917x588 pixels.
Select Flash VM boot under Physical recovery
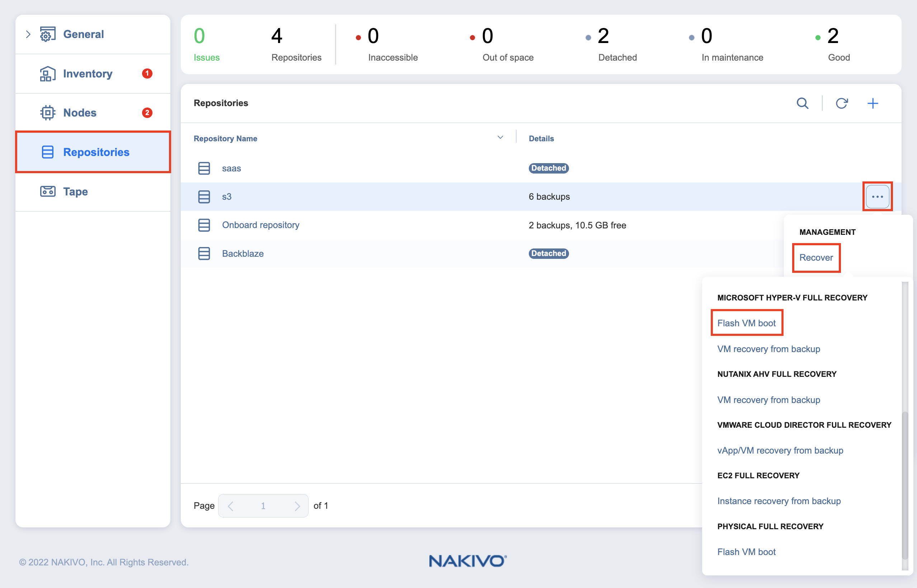pyautogui.click(x=746, y=552)
